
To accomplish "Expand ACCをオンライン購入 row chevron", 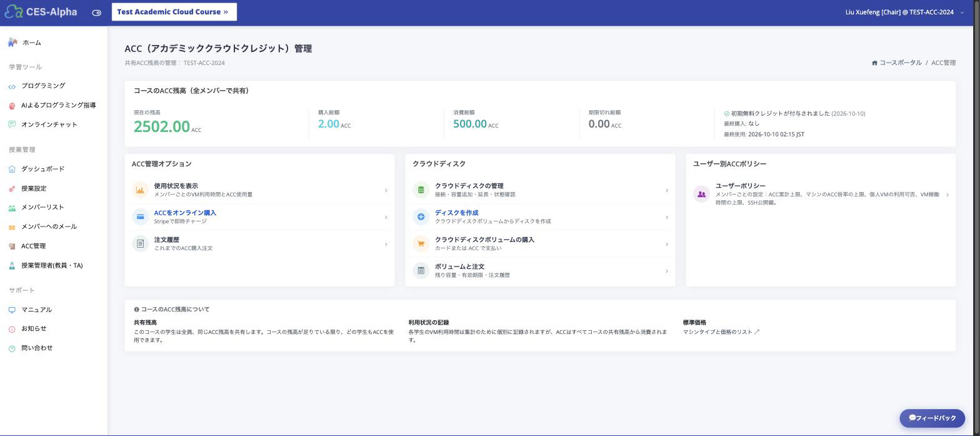I will [x=386, y=217].
